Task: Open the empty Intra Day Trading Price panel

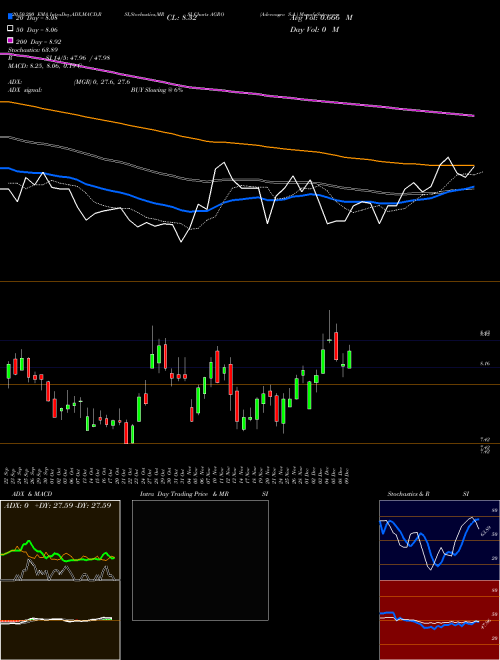Action: click(x=200, y=560)
